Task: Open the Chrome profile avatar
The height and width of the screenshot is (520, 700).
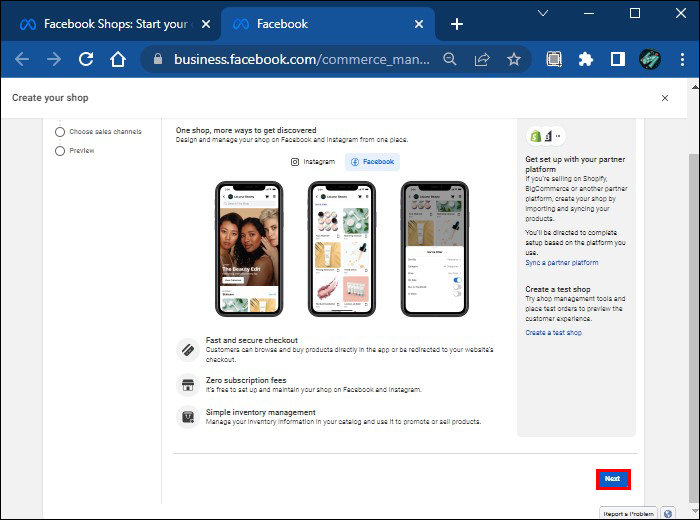Action: (x=650, y=59)
